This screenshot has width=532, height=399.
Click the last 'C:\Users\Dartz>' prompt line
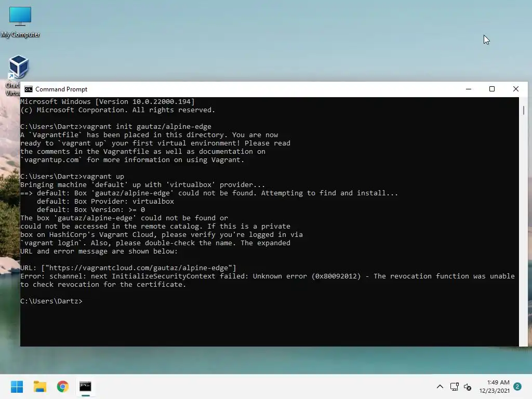coord(51,301)
